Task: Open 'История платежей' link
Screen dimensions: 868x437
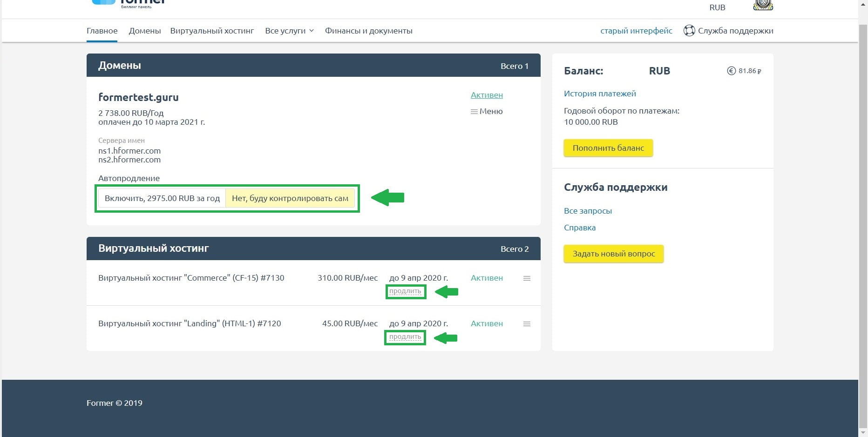Action: pos(600,94)
